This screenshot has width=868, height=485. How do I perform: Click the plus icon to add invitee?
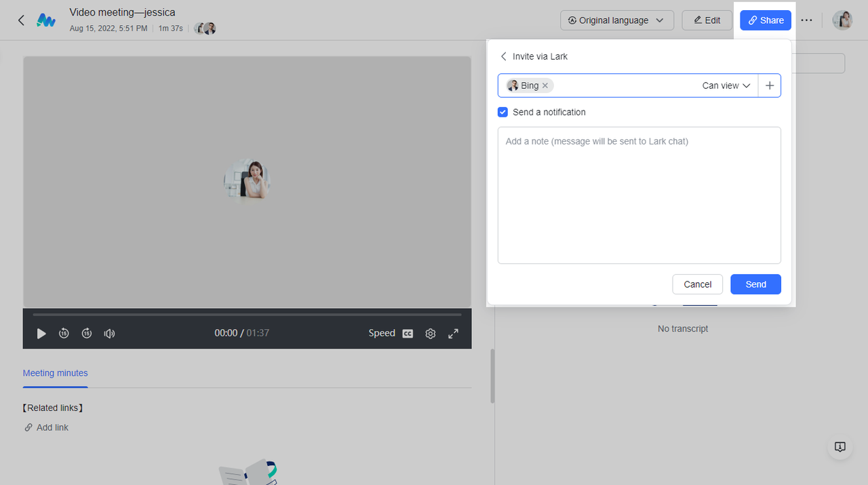click(769, 85)
